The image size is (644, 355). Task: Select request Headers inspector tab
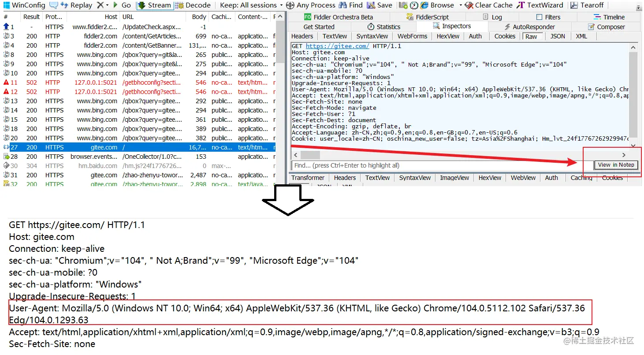302,36
